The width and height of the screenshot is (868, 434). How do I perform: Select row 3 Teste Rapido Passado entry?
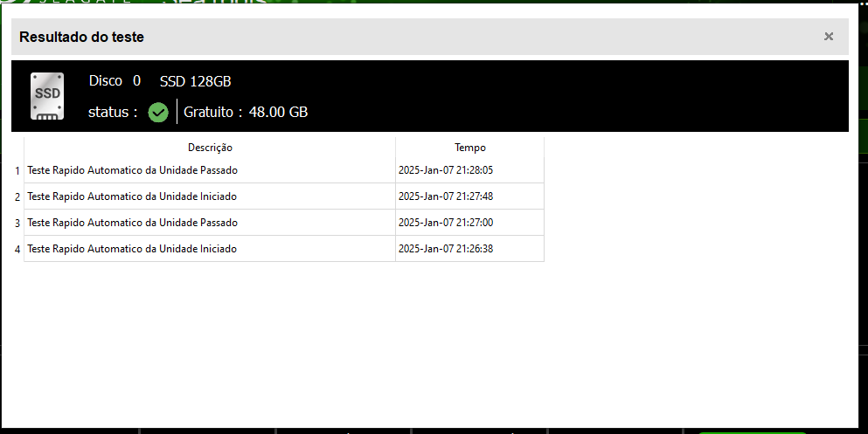[210, 223]
